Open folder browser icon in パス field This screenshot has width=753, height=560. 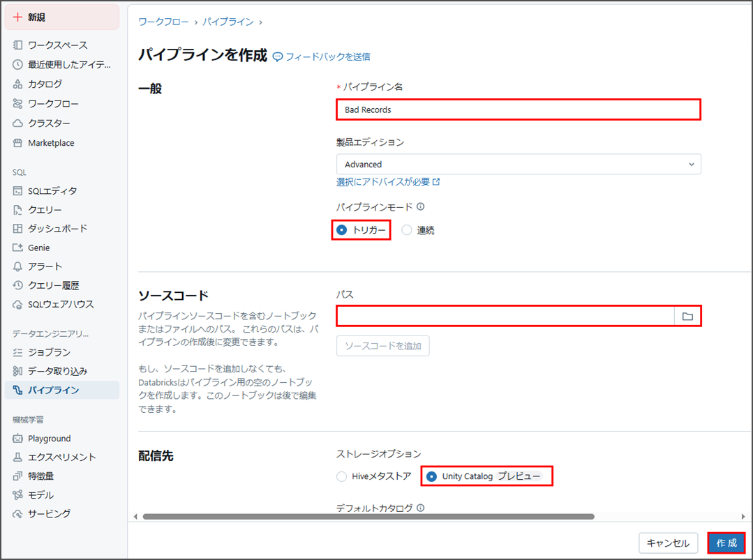(x=687, y=316)
